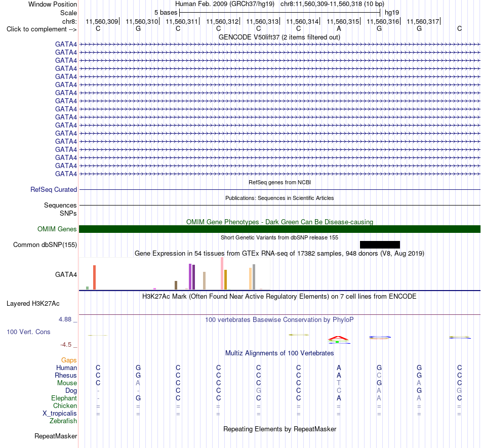This screenshot has width=481, height=448.
Task: Click the dark green OMIM Genes bar
Action: 279,229
